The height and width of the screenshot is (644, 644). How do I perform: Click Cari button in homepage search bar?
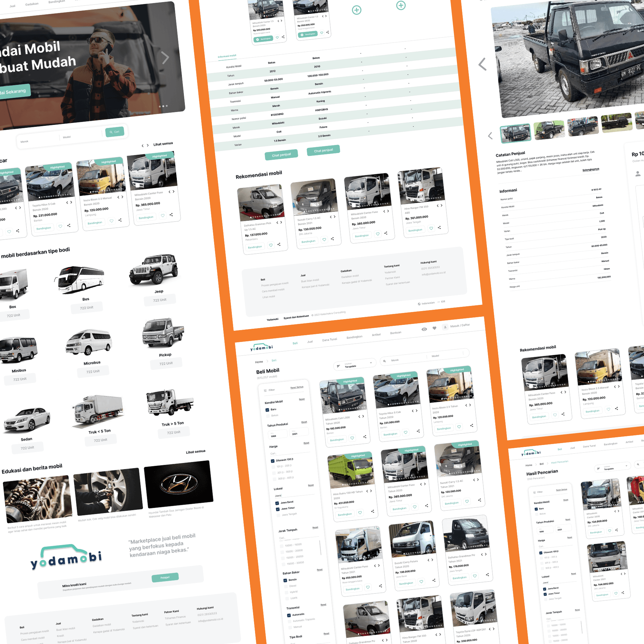(x=115, y=132)
